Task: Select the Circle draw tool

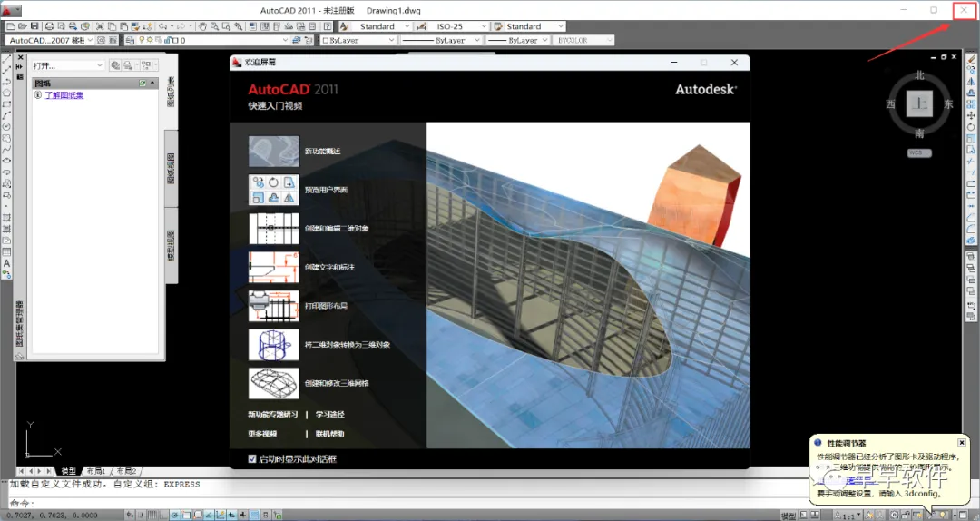Action: tap(6, 126)
